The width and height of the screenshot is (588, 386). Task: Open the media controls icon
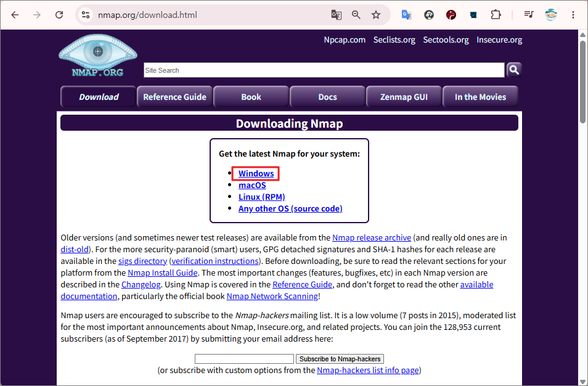tap(529, 15)
